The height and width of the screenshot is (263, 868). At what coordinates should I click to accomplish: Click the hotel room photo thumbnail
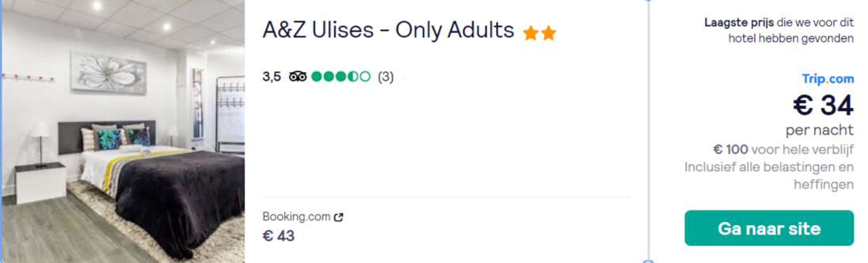click(123, 131)
